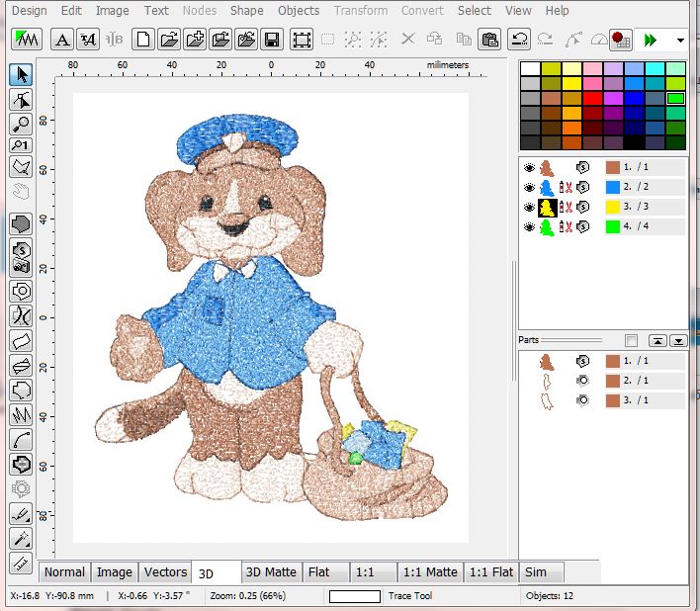Image resolution: width=700 pixels, height=611 pixels.
Task: Toggle visibility of yellow layer 3
Action: pos(529,207)
